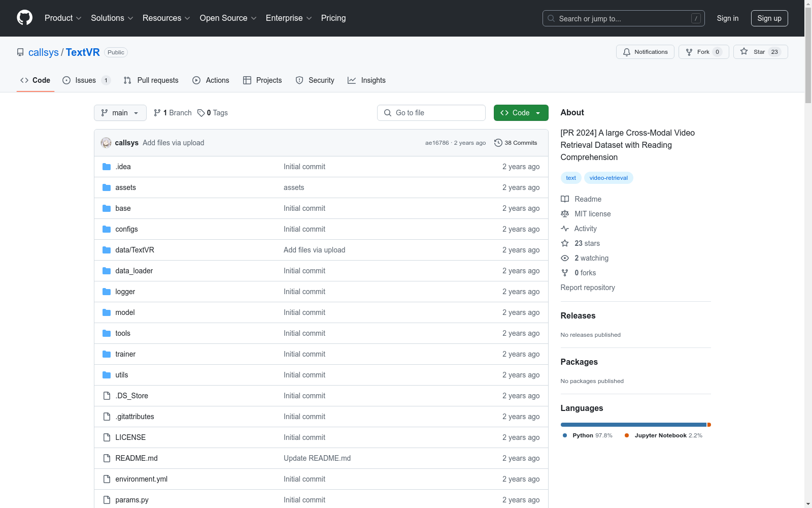Viewport: 812px width, 508px height.
Task: Open the Projects tab
Action: coord(262,80)
